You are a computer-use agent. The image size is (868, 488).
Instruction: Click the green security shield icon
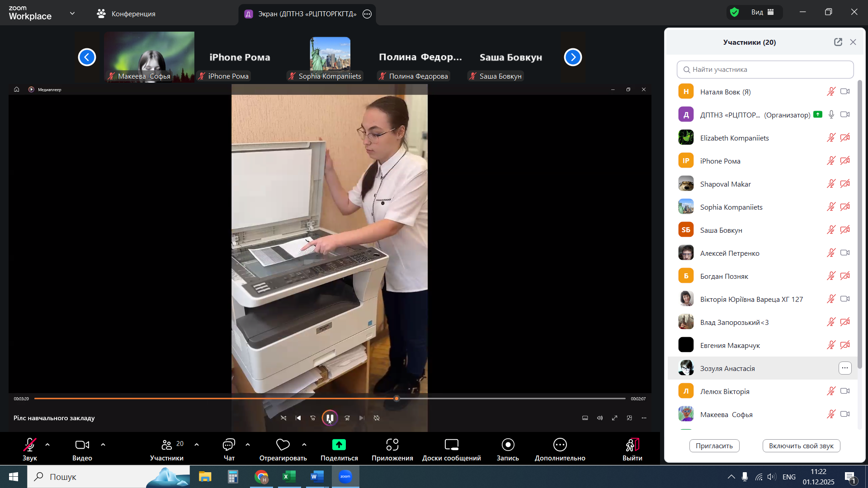735,12
